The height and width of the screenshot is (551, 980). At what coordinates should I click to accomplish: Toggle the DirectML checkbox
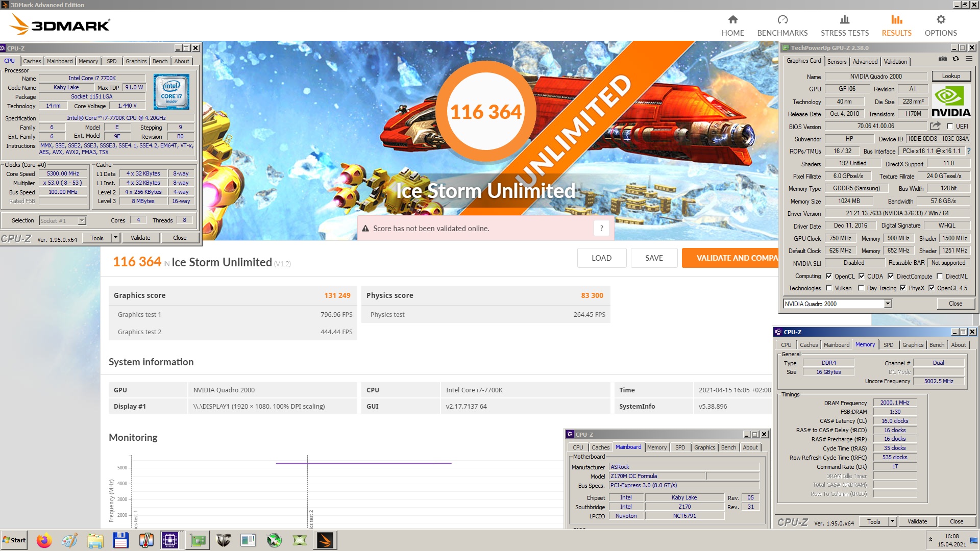pos(940,276)
